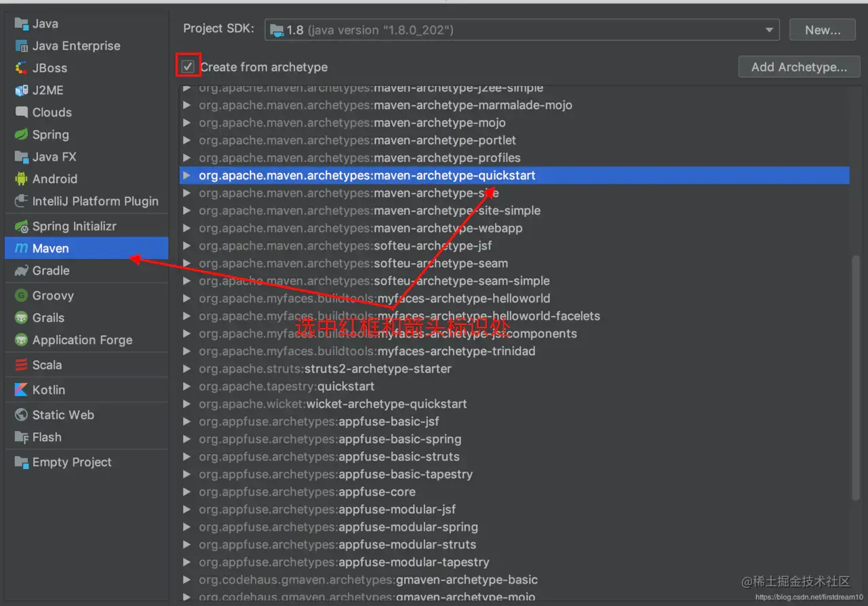Click the Add Archetype... button
Image resolution: width=868 pixels, height=606 pixels.
(800, 67)
